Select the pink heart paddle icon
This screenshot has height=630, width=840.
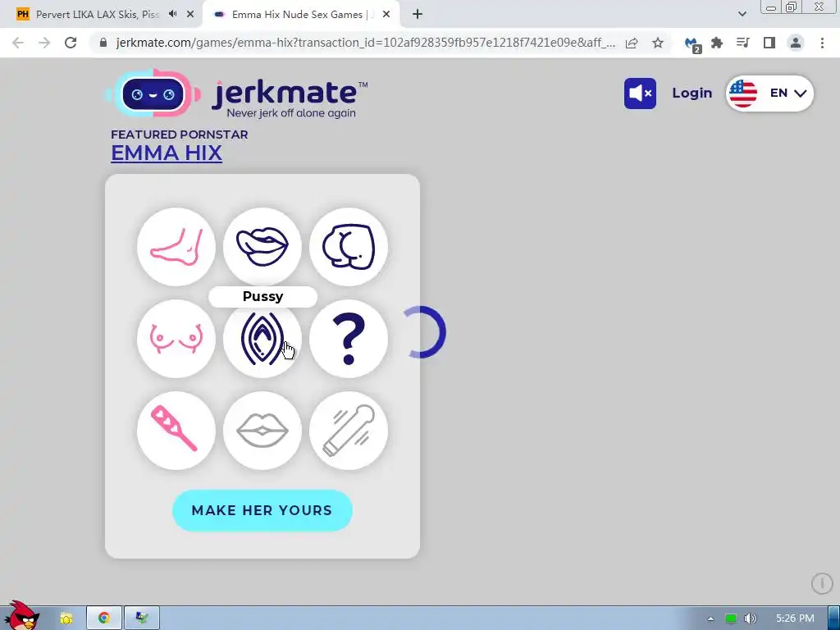click(x=176, y=430)
